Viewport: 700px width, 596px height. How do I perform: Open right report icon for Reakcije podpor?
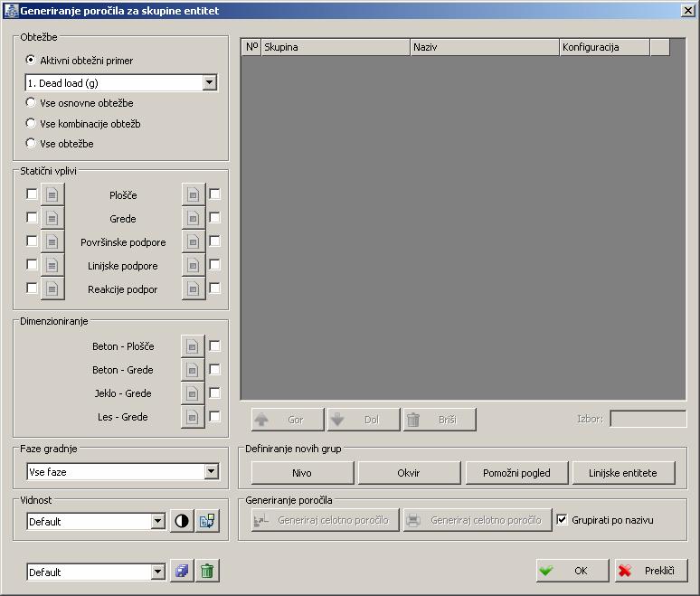coord(194,289)
